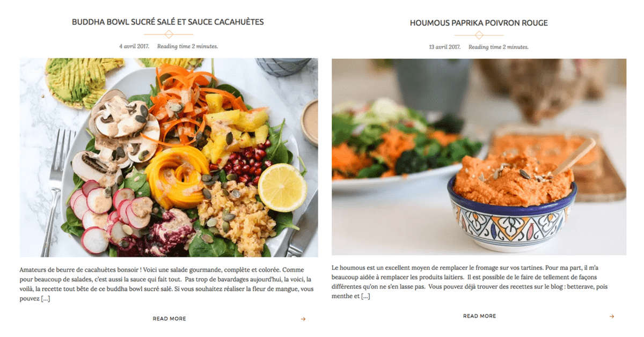Click Reading time label under Buddha Bowl title
This screenshot has width=644, height=337.
[188, 46]
